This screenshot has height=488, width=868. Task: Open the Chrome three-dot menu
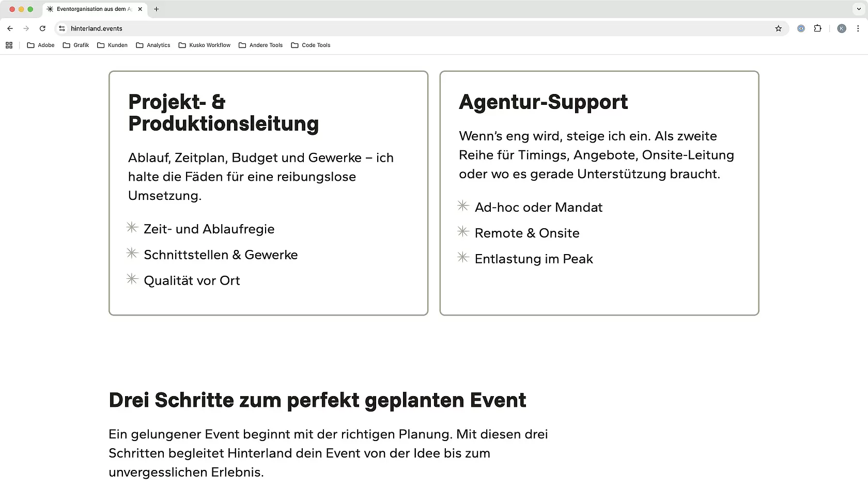pyautogui.click(x=858, y=28)
